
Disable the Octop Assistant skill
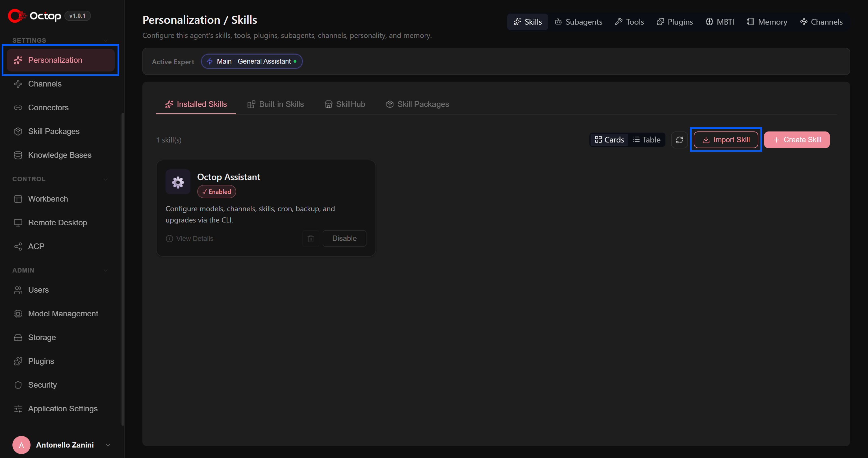point(344,238)
